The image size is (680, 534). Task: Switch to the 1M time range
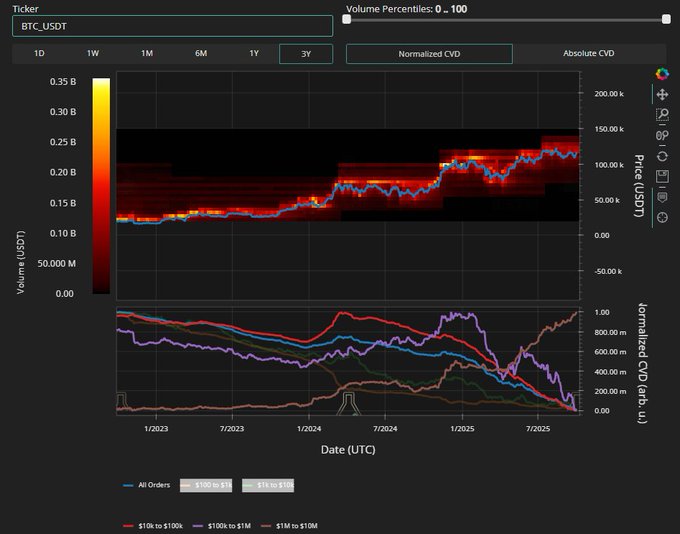click(x=147, y=53)
